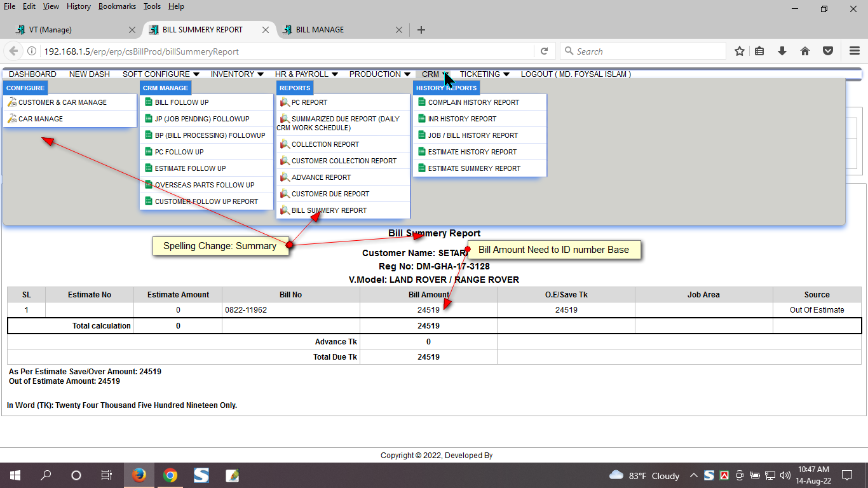Open Task View in the taskbar
Image resolution: width=868 pixels, height=488 pixels.
point(107,475)
